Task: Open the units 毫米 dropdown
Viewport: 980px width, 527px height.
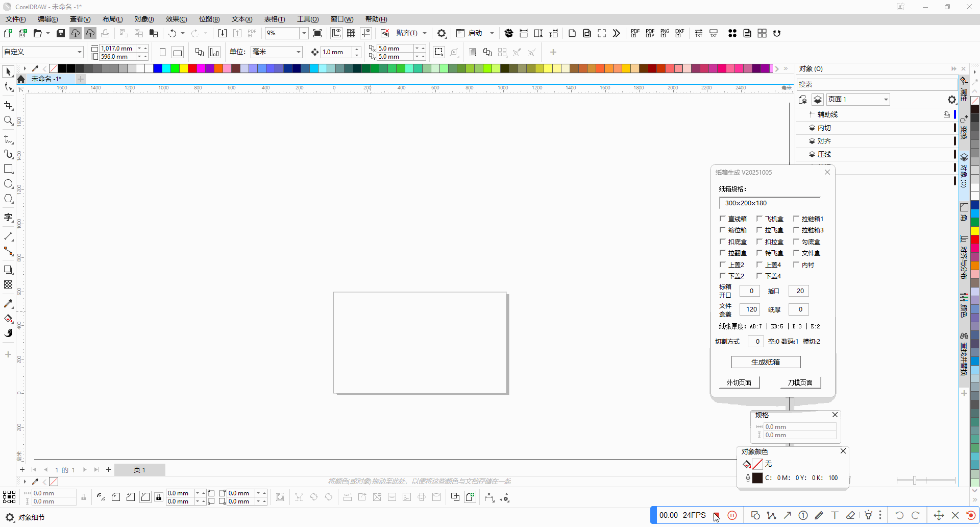Action: pyautogui.click(x=298, y=52)
